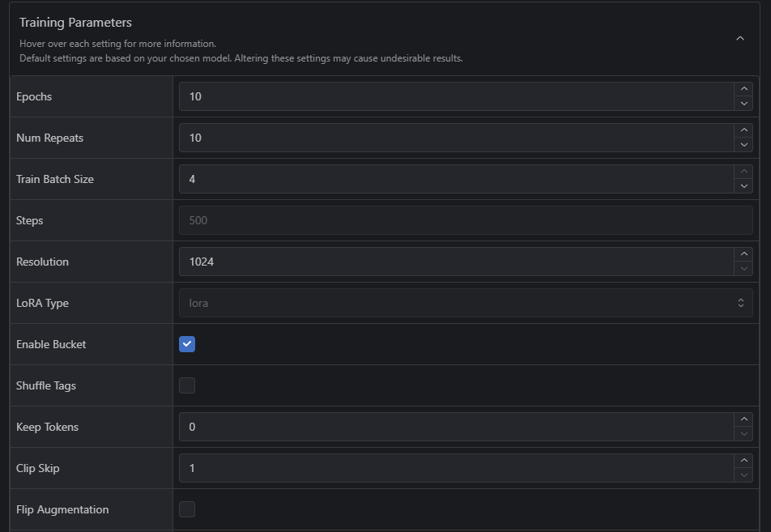This screenshot has width=771, height=532.
Task: Increase Clip Skip with up arrow
Action: click(x=743, y=461)
